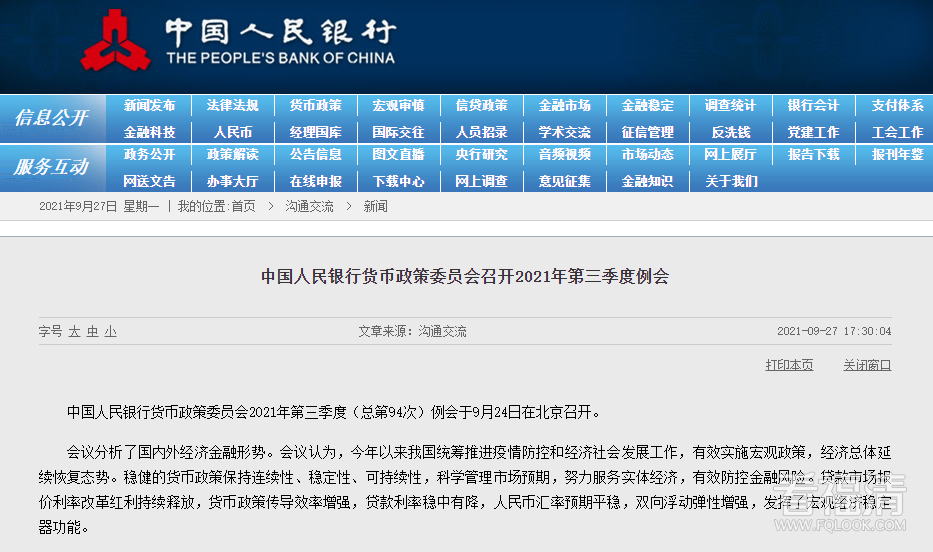933x552 pixels.
Task: Click 打印本页 to print page
Action: click(789, 365)
